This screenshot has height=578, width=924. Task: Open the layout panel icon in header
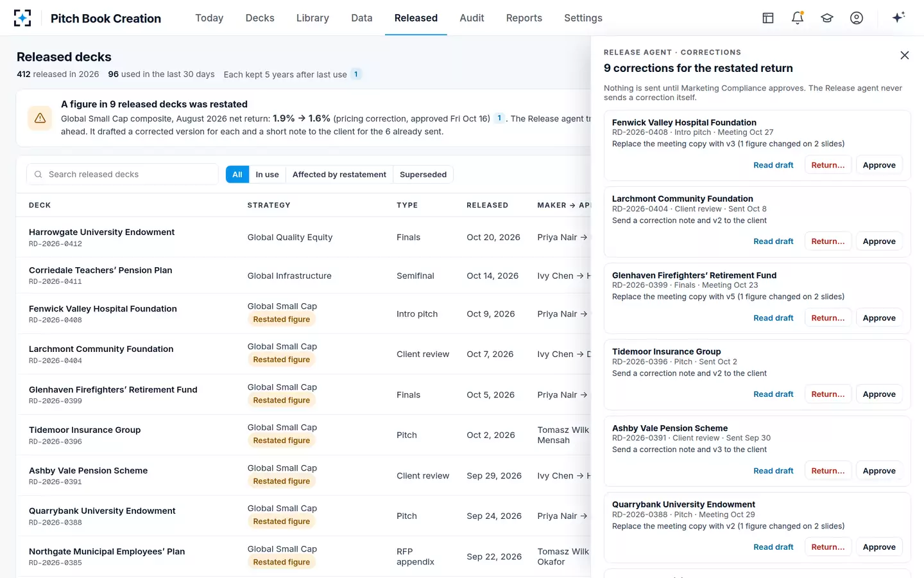(x=768, y=18)
